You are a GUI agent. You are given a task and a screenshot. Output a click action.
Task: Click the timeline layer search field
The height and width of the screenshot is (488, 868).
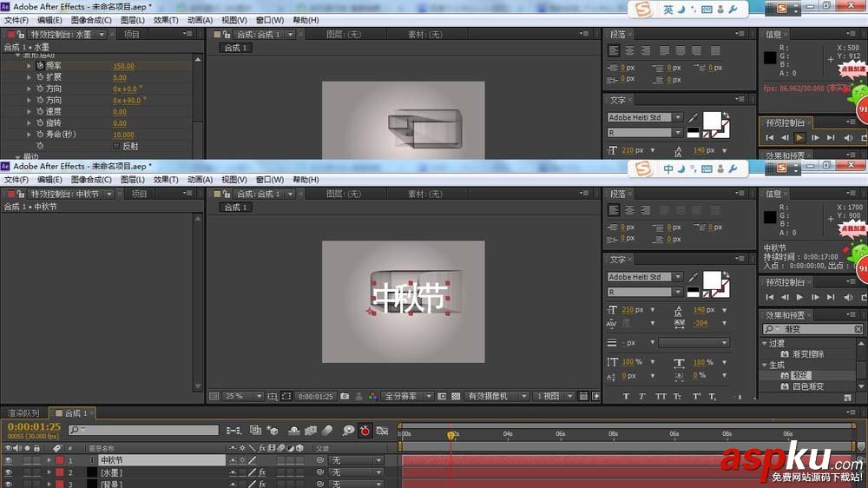pos(148,430)
